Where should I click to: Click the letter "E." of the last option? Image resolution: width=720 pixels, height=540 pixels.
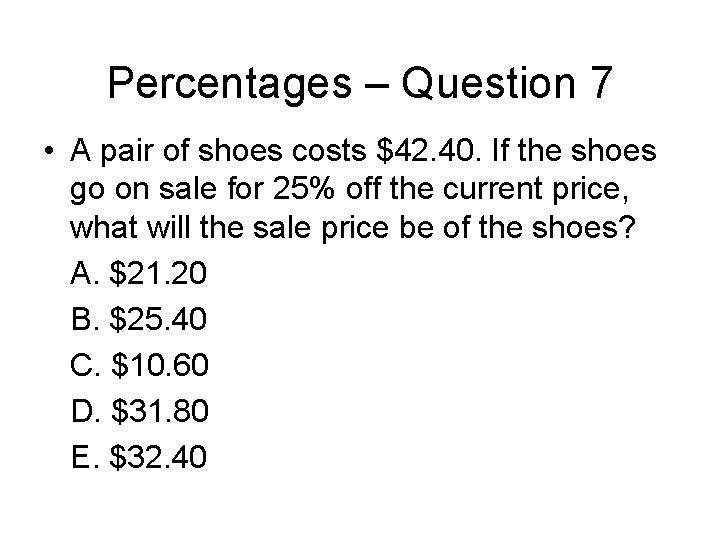(x=85, y=456)
